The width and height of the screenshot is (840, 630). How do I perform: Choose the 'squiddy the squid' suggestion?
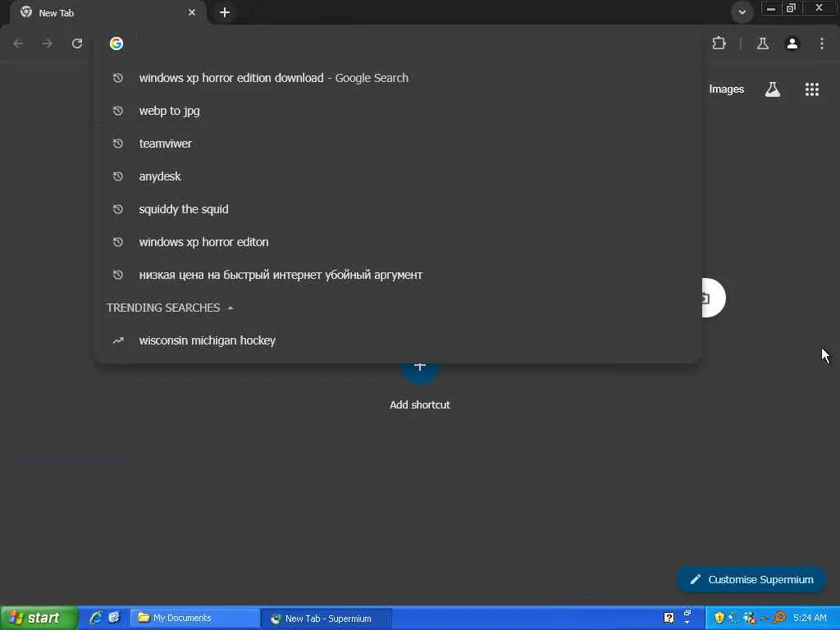coord(398,209)
